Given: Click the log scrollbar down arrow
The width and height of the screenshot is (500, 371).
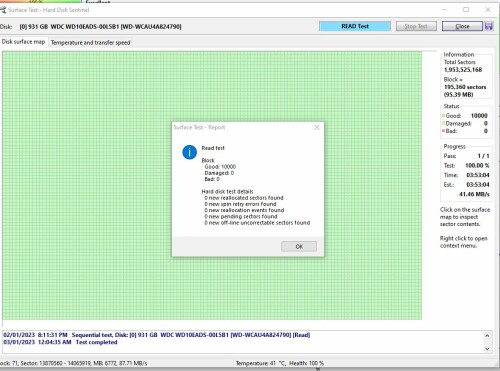Looking at the screenshot, I should tap(487, 349).
